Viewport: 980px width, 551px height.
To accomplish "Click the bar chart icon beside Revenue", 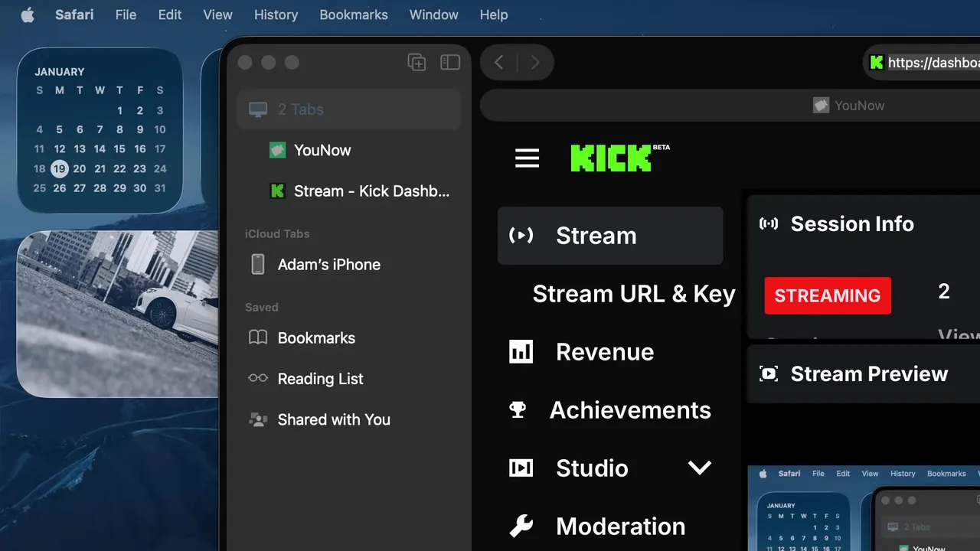I will [x=521, y=352].
